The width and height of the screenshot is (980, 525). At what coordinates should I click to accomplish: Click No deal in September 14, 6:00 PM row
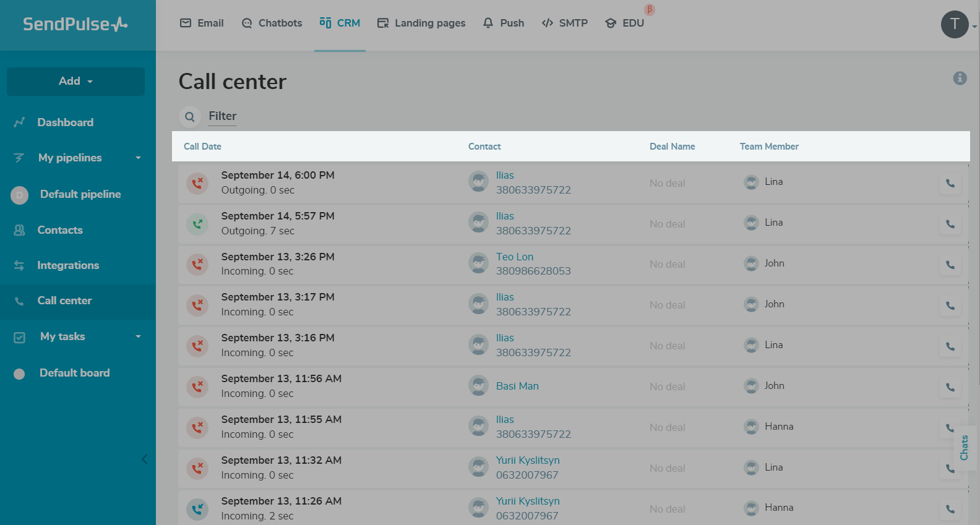click(668, 184)
